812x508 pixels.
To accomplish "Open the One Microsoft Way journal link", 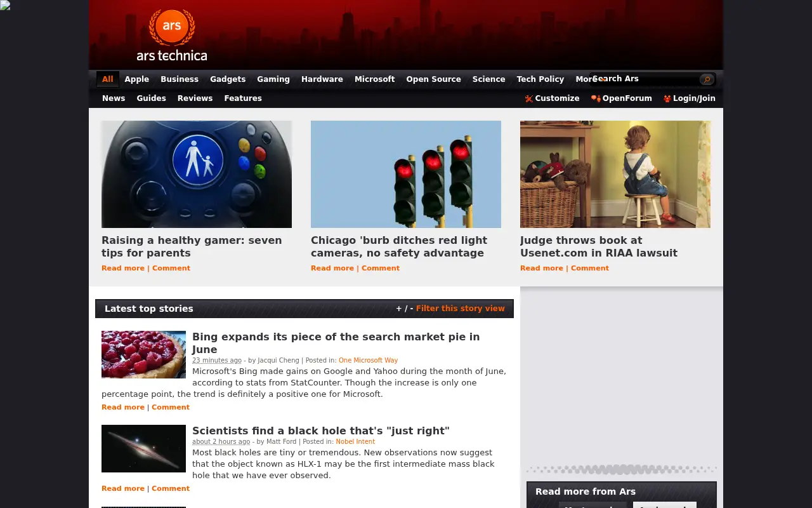I will (x=368, y=360).
